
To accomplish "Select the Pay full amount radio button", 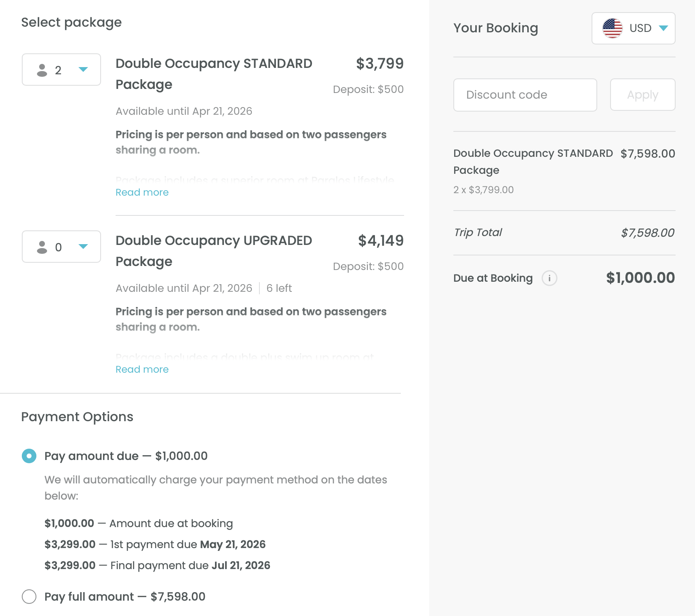I will point(29,597).
